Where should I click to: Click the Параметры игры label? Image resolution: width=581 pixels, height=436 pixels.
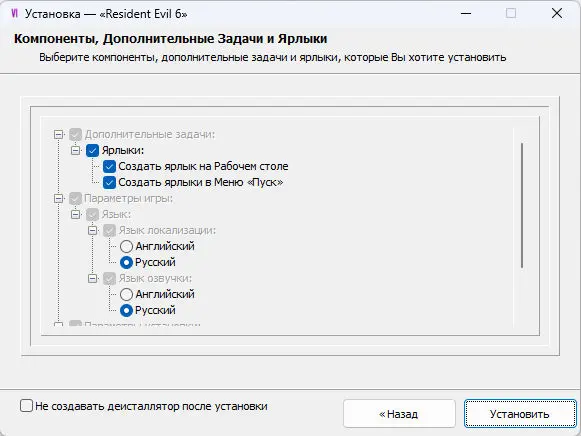tap(129, 199)
